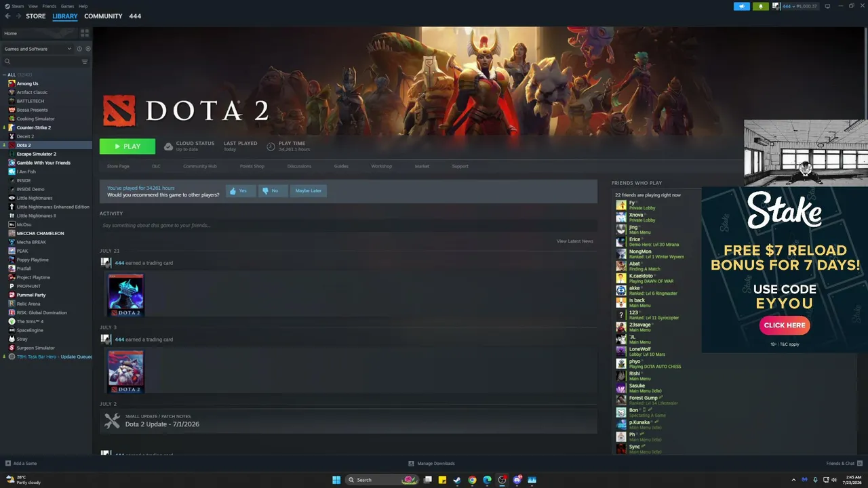Open Friends & Chat

[x=843, y=464]
